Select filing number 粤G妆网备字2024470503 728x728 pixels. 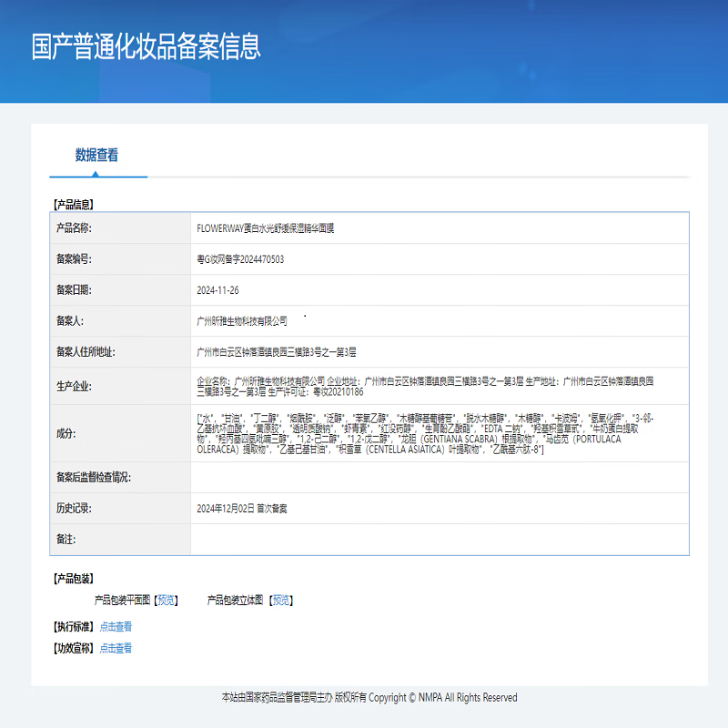[240, 259]
